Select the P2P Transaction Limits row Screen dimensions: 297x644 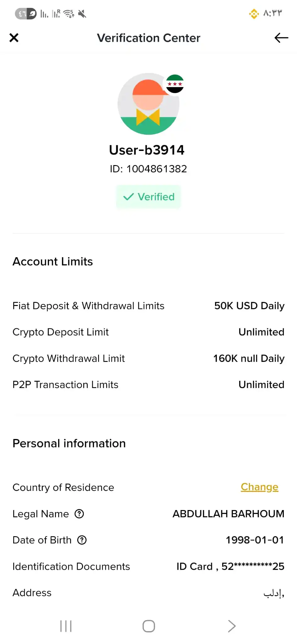(x=148, y=385)
